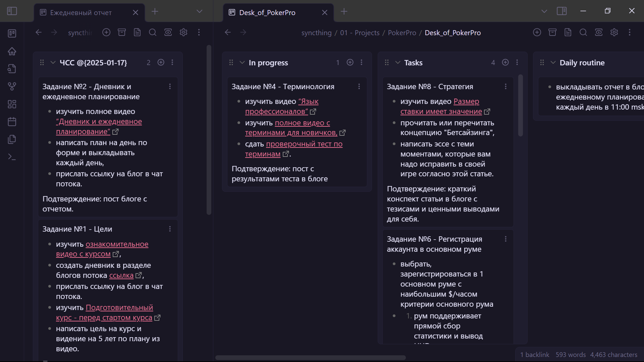Open canvas ribbon icon
Viewport: 644px width, 362px height.
[12, 104]
